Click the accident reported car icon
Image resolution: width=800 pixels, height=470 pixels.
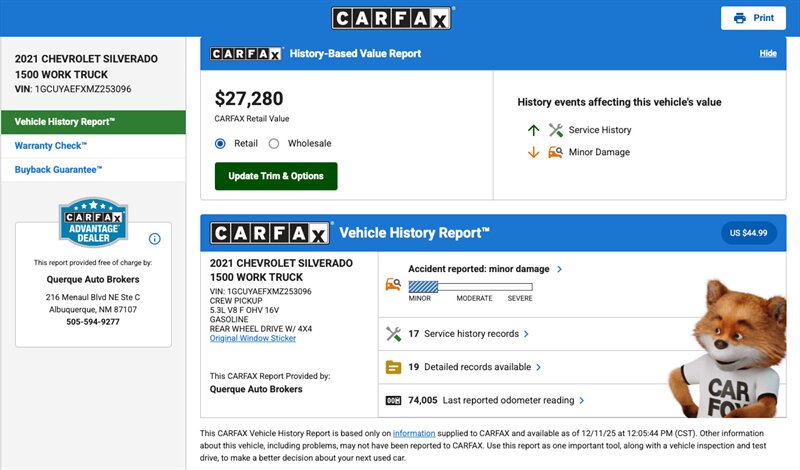click(x=393, y=284)
